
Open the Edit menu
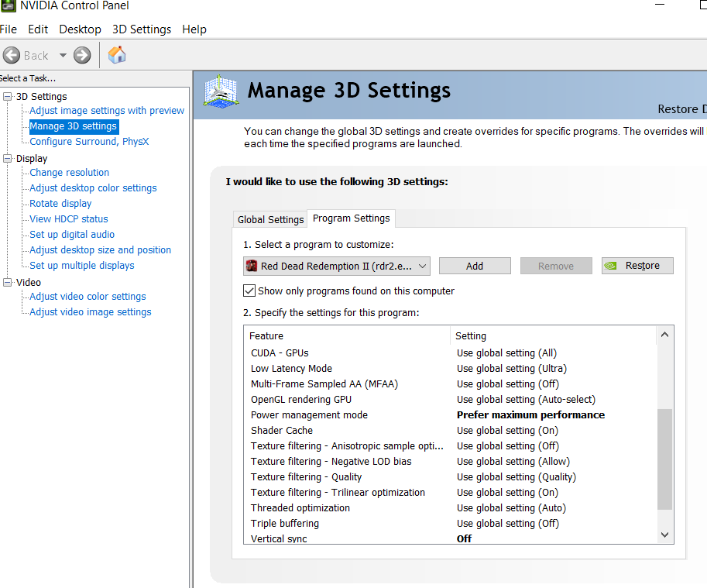coord(38,29)
